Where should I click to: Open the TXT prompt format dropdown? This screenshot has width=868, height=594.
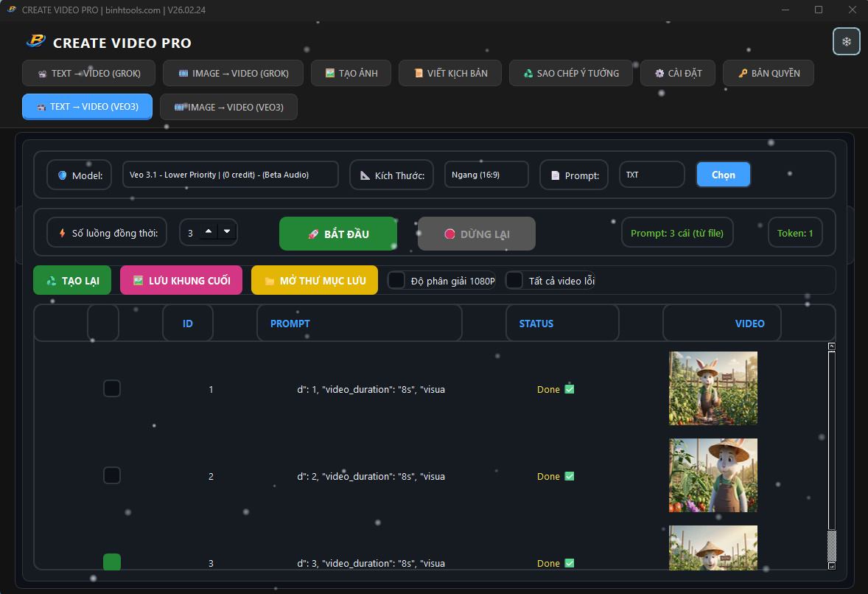click(x=651, y=174)
